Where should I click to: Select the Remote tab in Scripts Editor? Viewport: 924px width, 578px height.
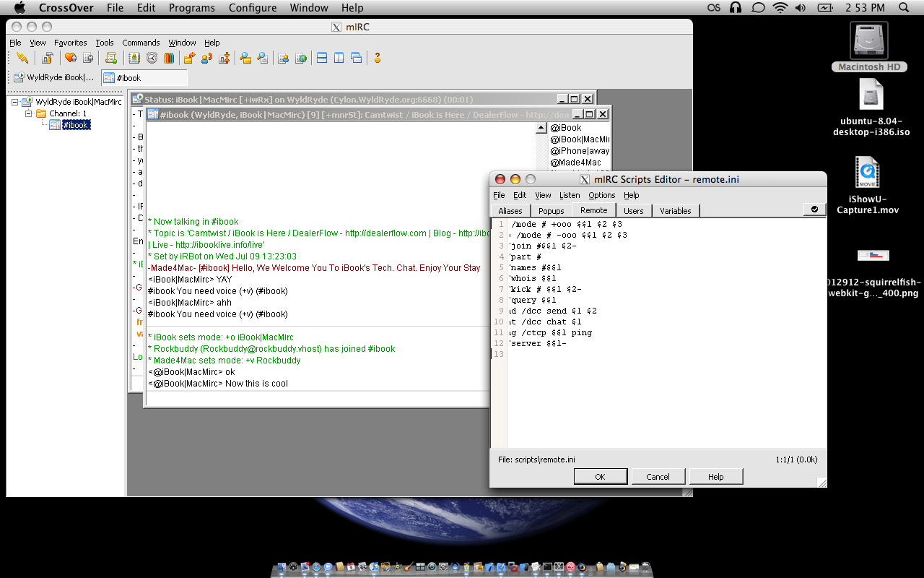(x=594, y=210)
